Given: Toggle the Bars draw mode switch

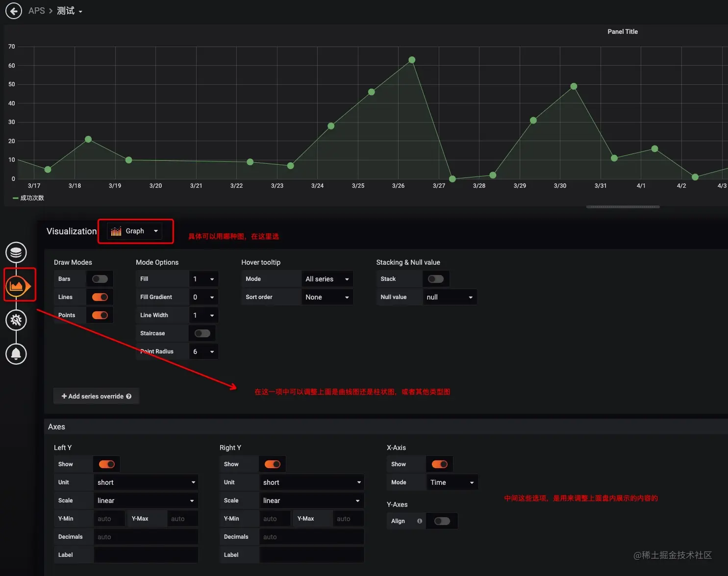Looking at the screenshot, I should [100, 279].
